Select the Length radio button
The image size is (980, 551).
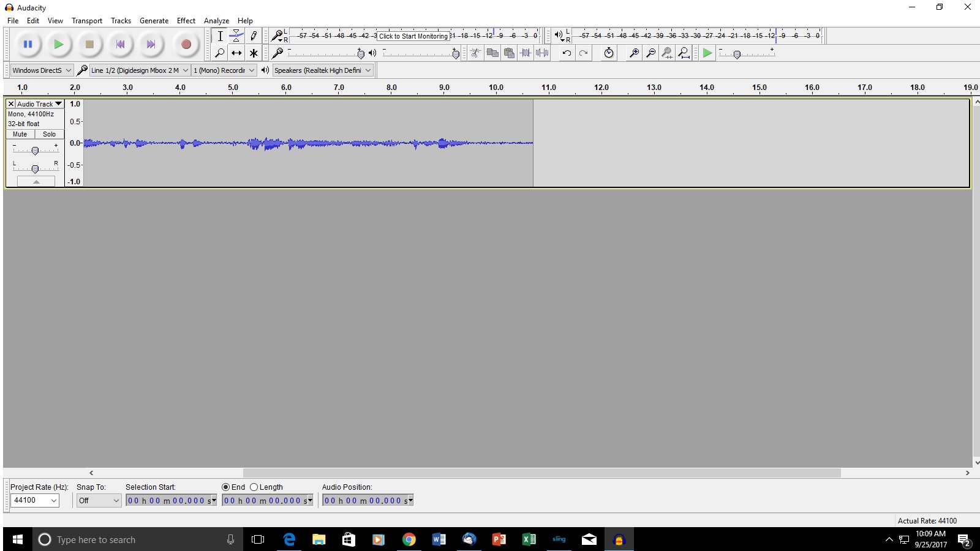(254, 487)
